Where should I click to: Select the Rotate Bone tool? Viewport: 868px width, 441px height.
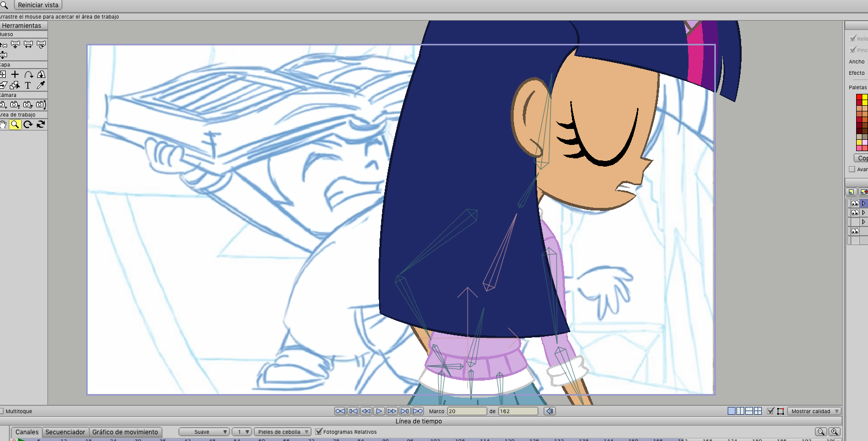41,44
